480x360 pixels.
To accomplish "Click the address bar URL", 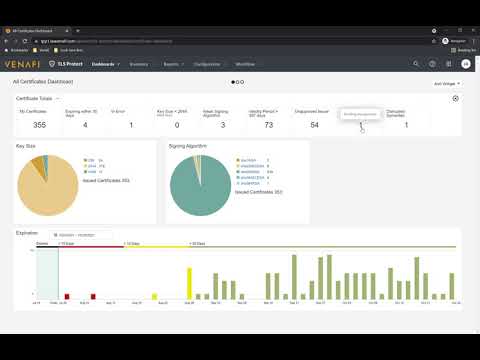I will coord(106,41).
